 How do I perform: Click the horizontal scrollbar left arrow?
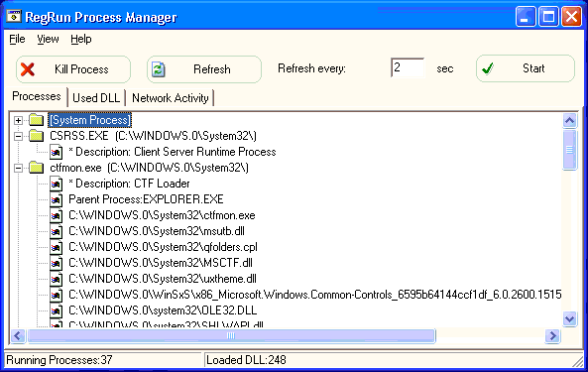[x=18, y=335]
